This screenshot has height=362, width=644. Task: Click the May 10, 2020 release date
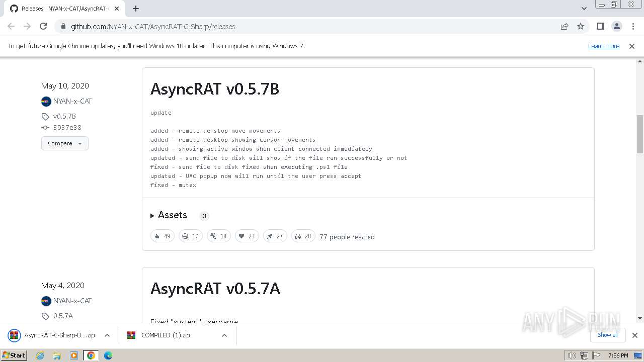click(65, 86)
